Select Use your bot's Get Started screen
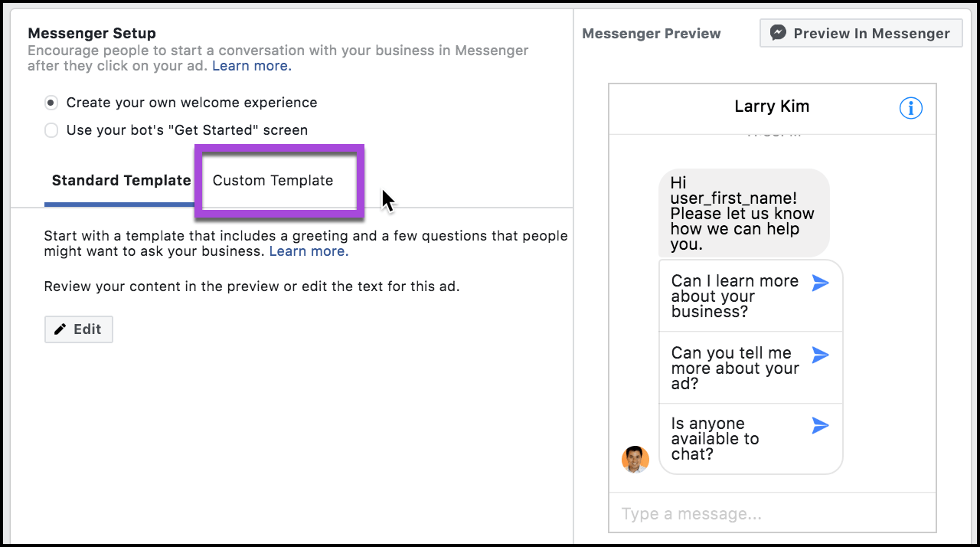This screenshot has height=547, width=980. coord(51,130)
